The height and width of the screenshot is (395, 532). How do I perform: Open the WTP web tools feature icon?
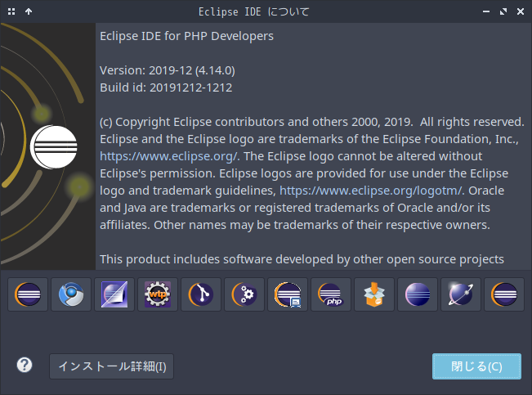tap(158, 294)
